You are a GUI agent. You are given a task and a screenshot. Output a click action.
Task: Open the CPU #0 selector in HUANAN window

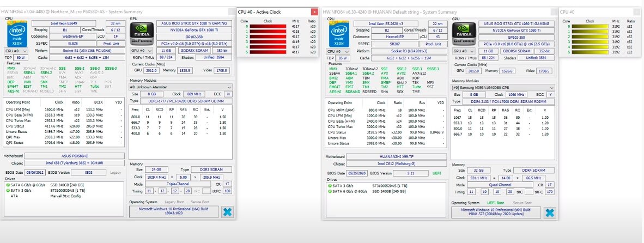click(337, 51)
